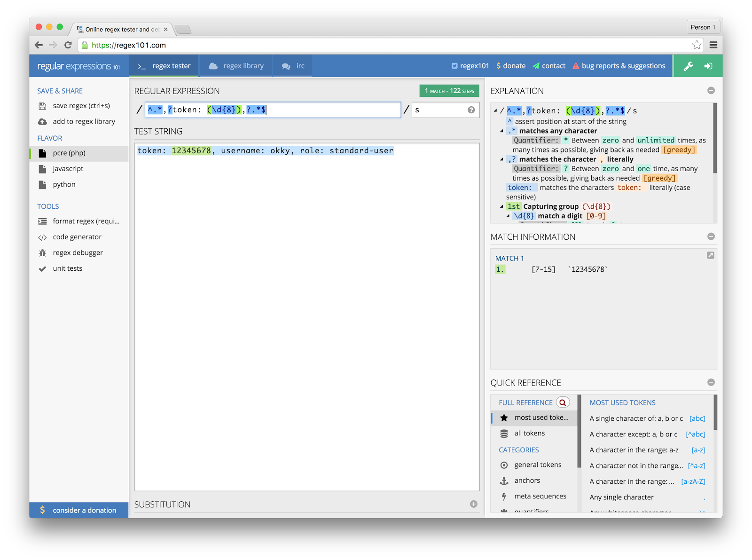Collapse the Quick Reference panel
This screenshot has height=560, width=752.
pos(711,382)
